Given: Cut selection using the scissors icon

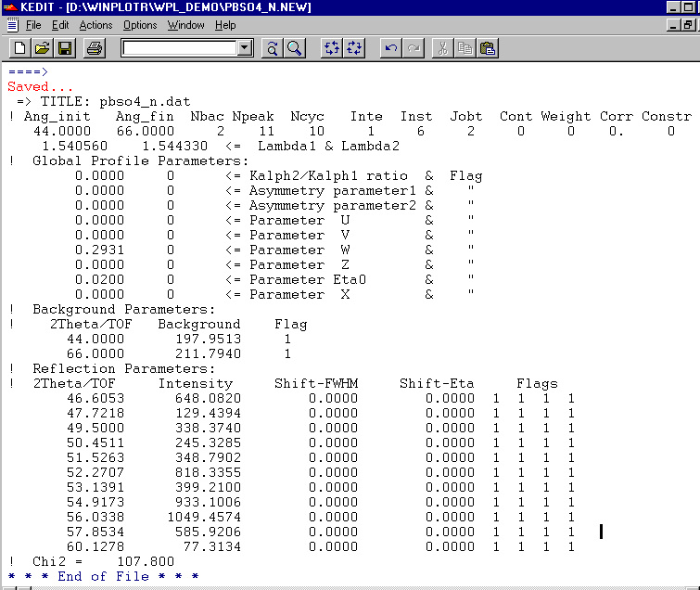Looking at the screenshot, I should click(x=443, y=48).
